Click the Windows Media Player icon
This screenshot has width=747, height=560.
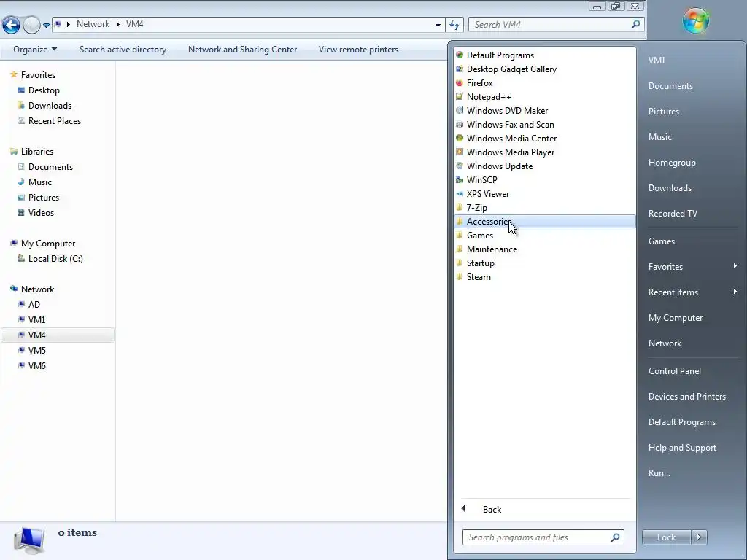pos(460,152)
